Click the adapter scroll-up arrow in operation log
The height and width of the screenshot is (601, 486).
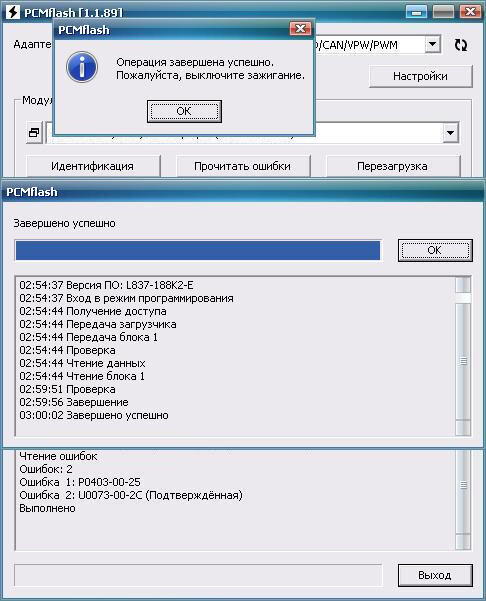coord(463,285)
